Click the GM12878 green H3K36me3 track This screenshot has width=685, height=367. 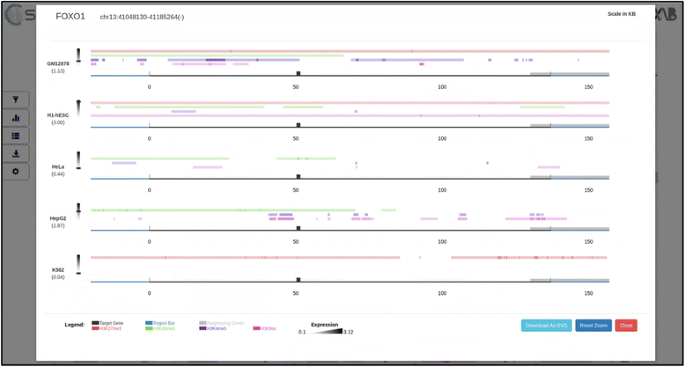(x=217, y=55)
